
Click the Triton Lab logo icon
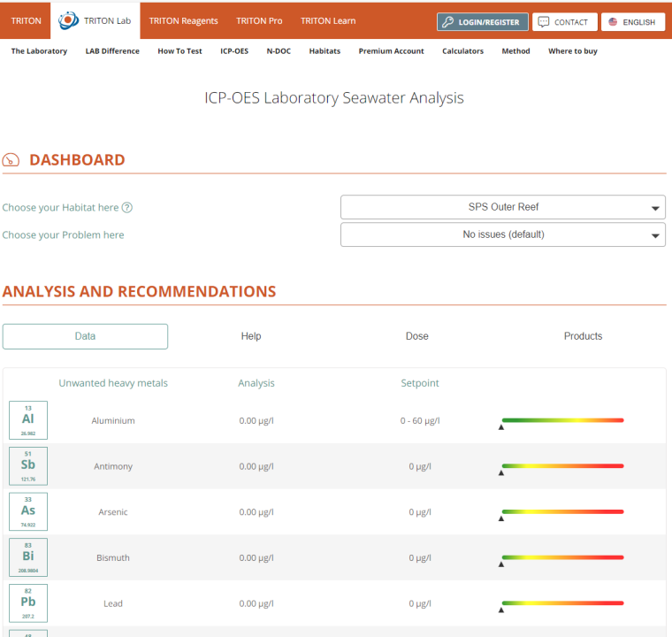[x=69, y=20]
